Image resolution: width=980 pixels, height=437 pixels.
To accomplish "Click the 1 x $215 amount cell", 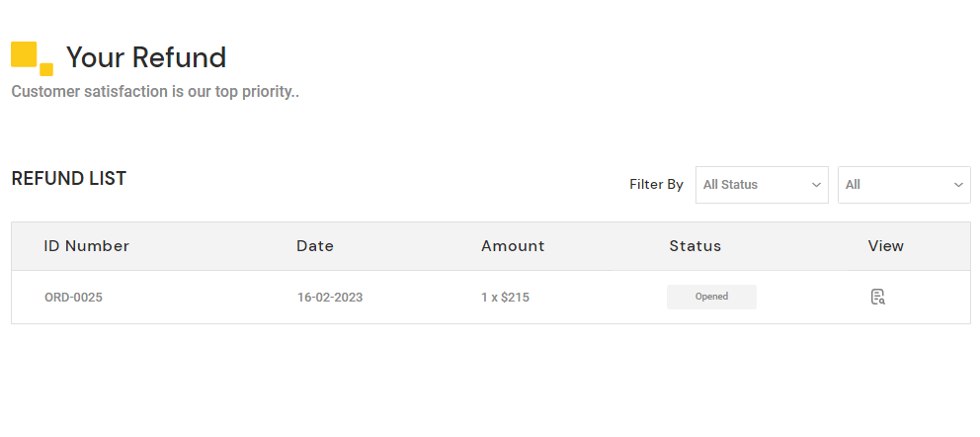I will (x=505, y=297).
